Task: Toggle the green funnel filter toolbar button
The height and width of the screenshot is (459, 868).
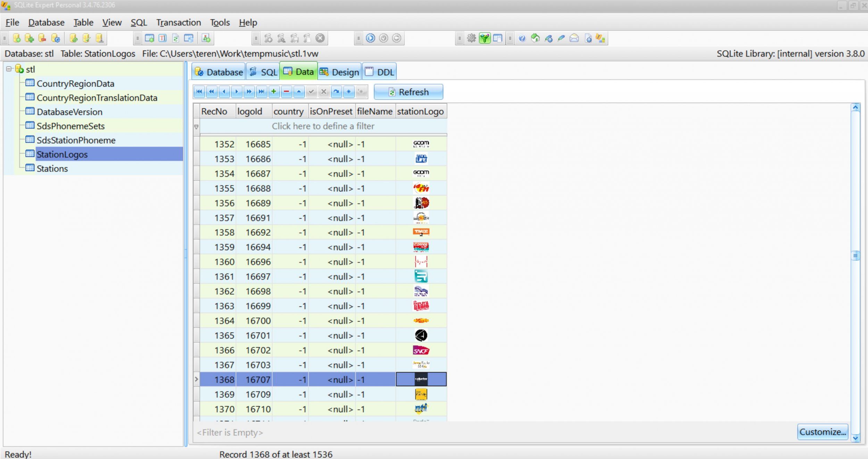Action: click(x=484, y=38)
